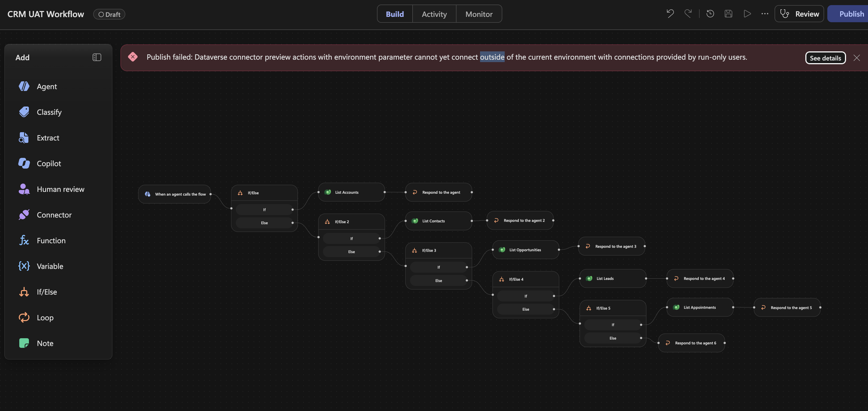Select the If/Else 4 node header

coord(526,280)
